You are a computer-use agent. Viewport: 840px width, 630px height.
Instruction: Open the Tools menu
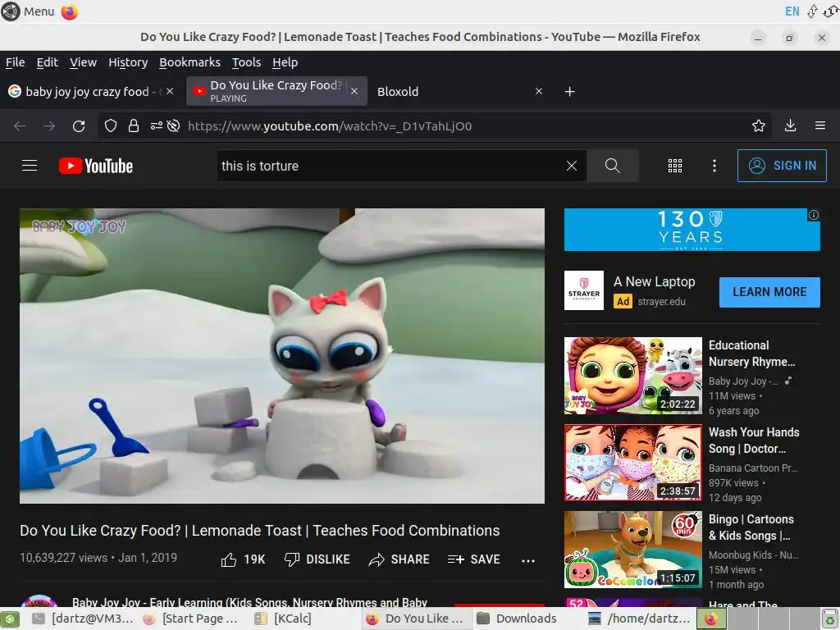pos(246,62)
